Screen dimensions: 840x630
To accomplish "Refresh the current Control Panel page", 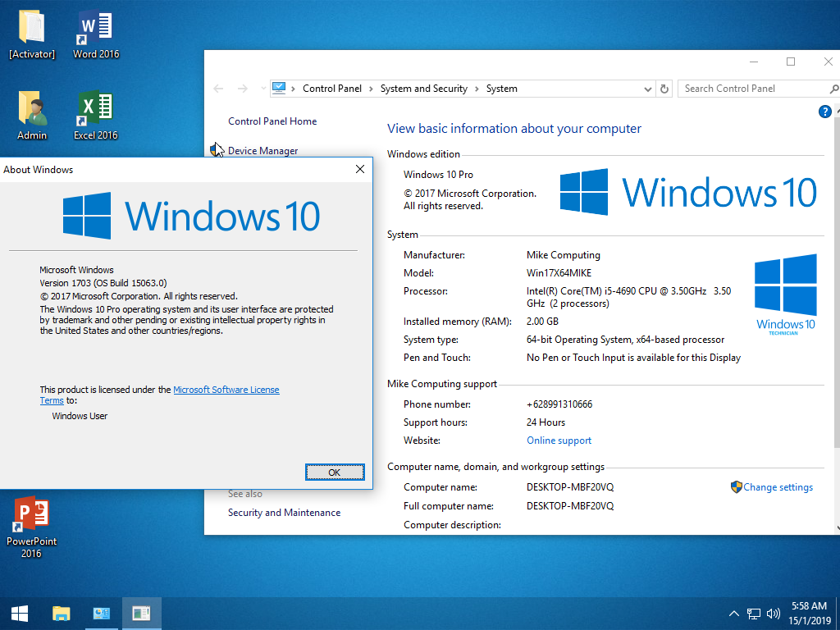I will (664, 88).
